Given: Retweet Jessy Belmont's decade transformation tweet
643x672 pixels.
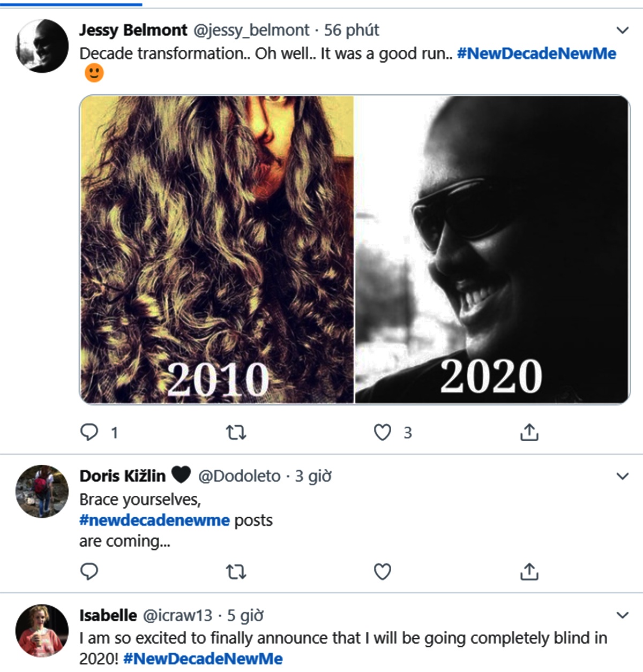Looking at the screenshot, I should [x=236, y=432].
